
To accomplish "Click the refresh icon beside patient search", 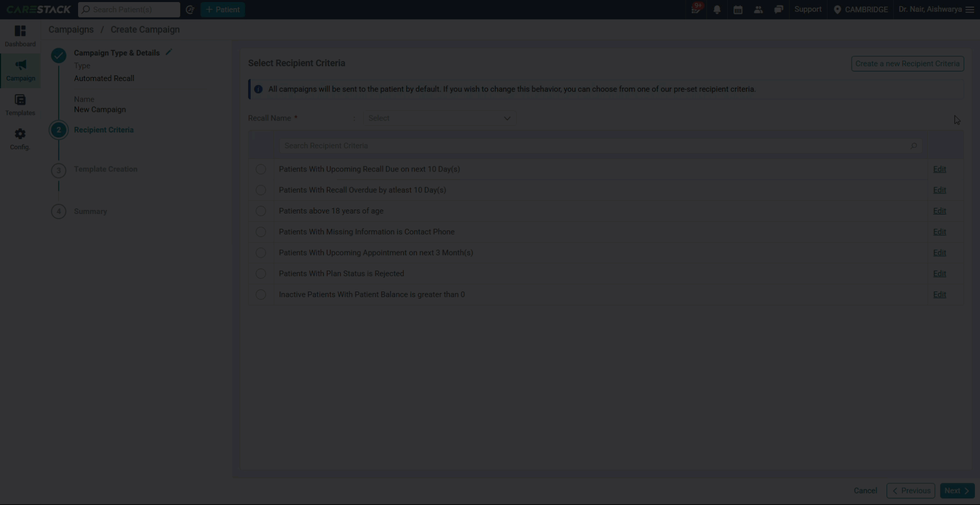I will point(190,9).
